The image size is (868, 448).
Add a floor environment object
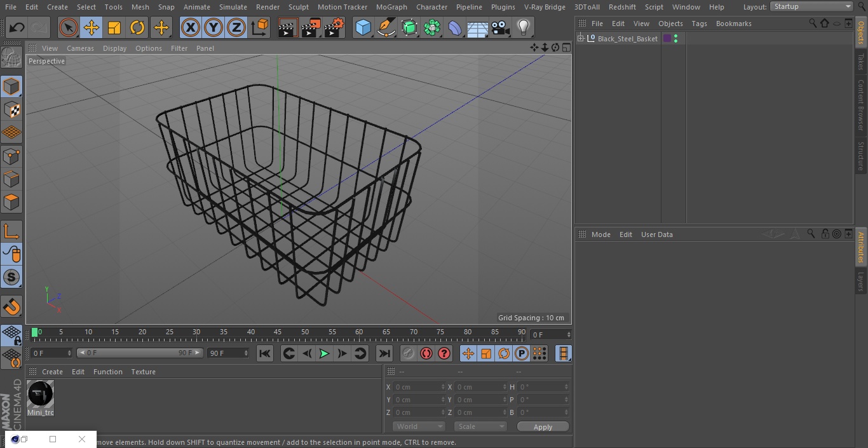[478, 27]
